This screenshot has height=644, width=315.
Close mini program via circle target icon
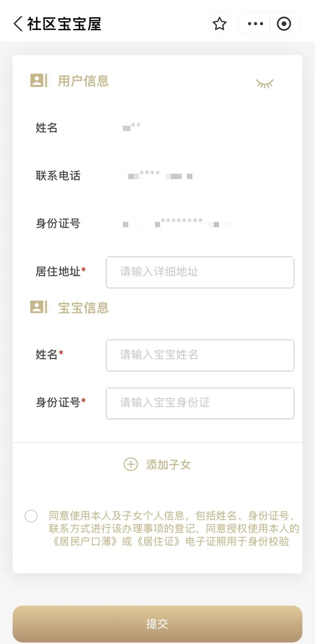pos(284,24)
